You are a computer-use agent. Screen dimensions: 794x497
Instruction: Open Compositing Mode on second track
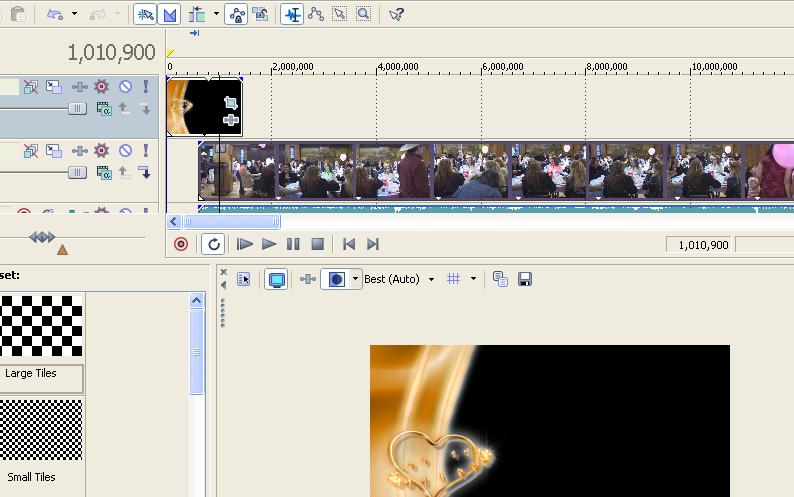pos(104,173)
